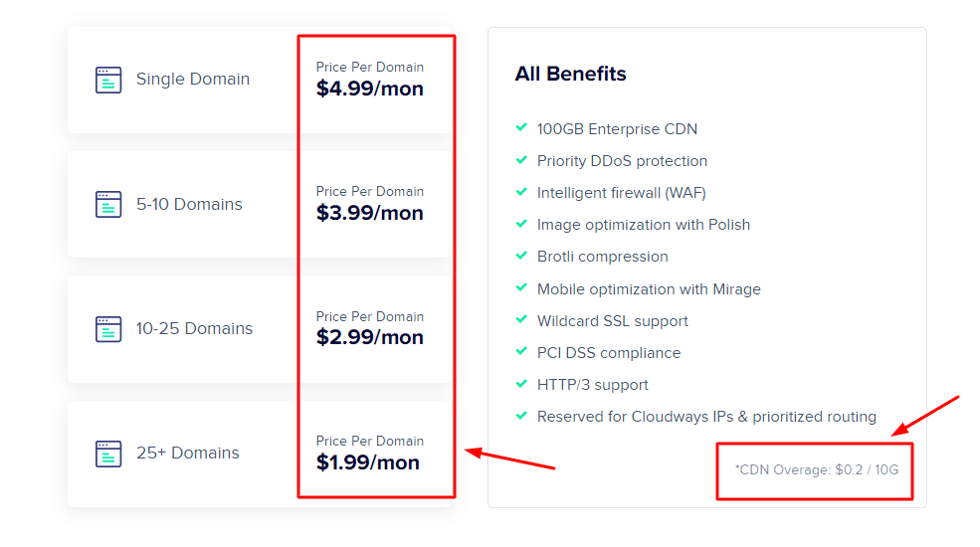Click checkmark beside PCI DSS compliance
The height and width of the screenshot is (547, 980).
pyautogui.click(x=521, y=352)
